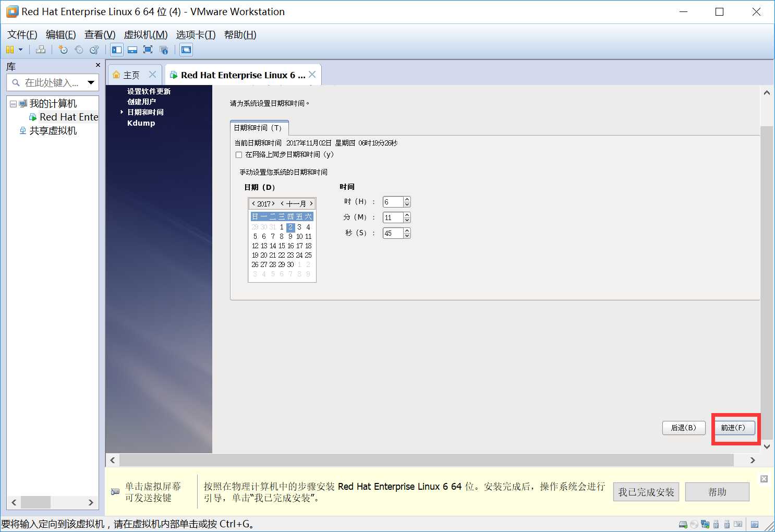775x532 pixels.
Task: Select the 日期和时间(T) tab
Action: [259, 128]
